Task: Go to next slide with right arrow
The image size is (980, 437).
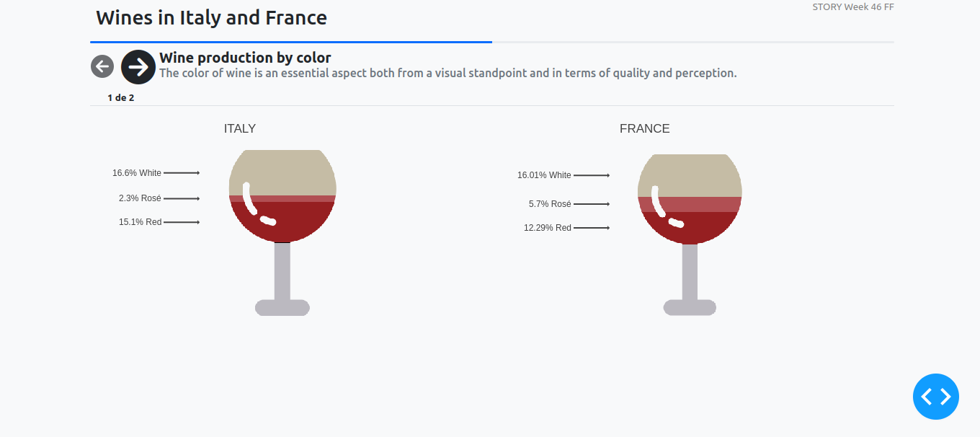Action: tap(138, 67)
